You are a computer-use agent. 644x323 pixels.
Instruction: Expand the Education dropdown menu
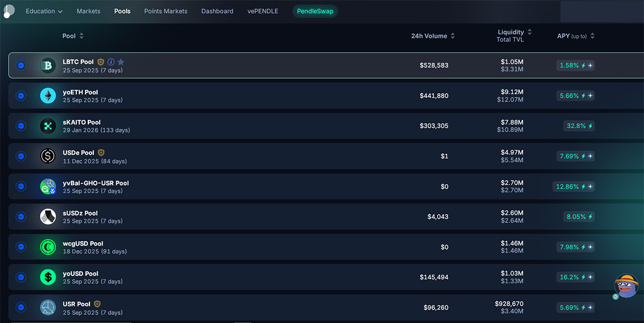pos(44,11)
